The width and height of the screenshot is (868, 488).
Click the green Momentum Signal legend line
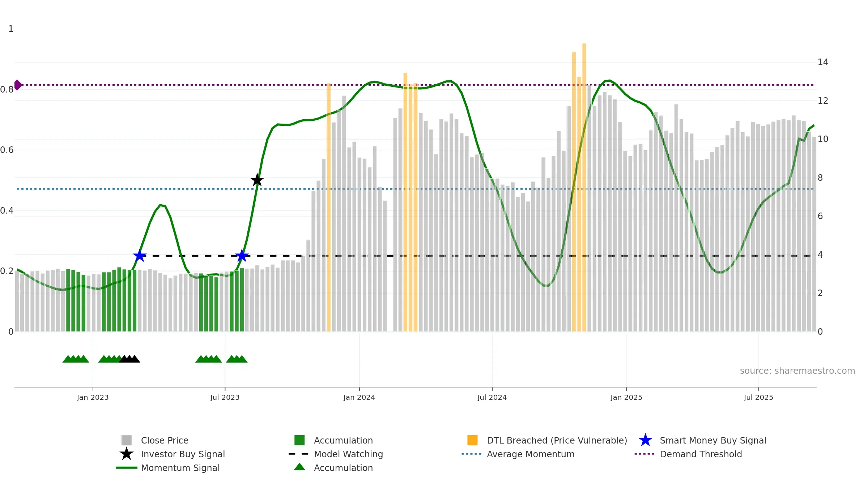(127, 468)
